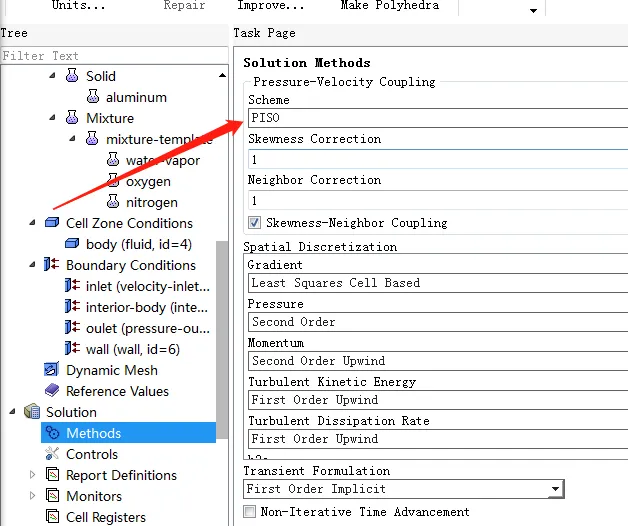
Task: Open the Gradient discretization dropdown
Action: click(438, 283)
